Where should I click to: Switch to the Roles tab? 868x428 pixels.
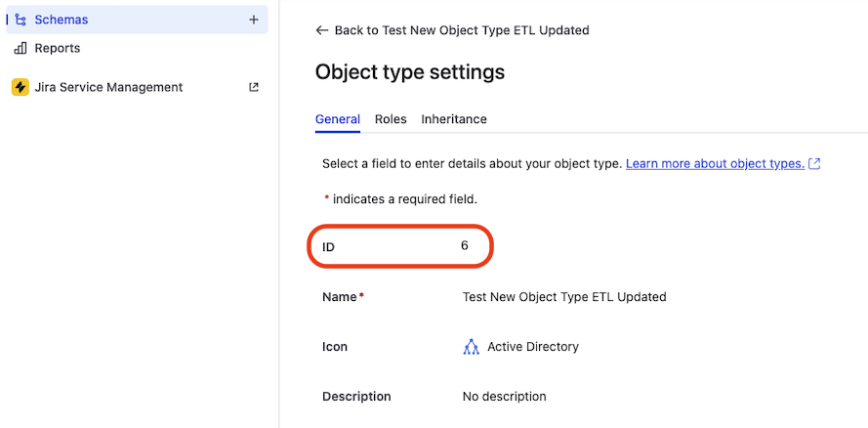391,119
